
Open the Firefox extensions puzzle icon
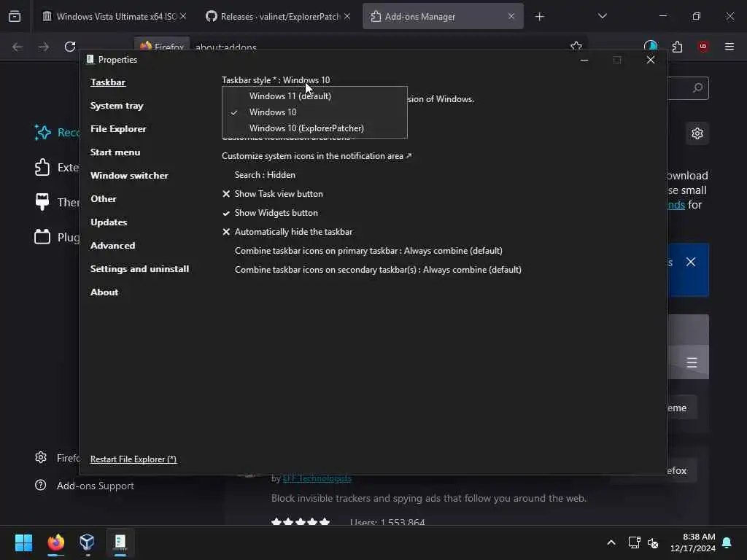point(677,47)
